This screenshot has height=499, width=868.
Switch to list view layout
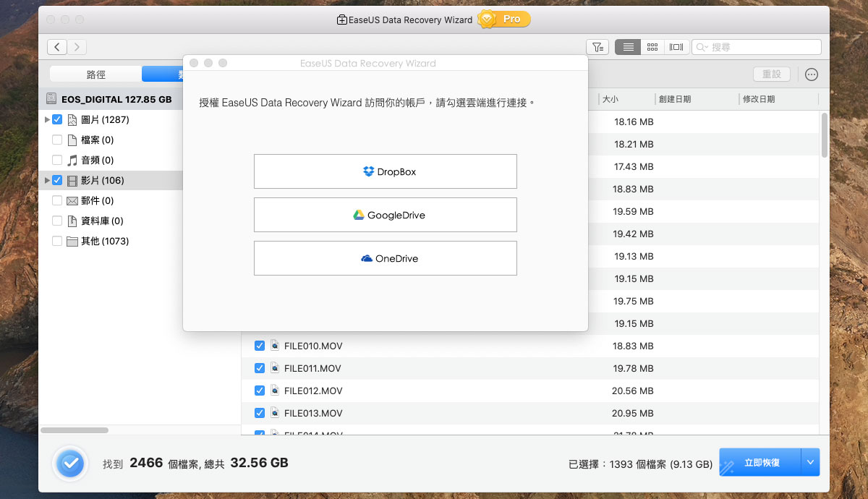click(628, 47)
